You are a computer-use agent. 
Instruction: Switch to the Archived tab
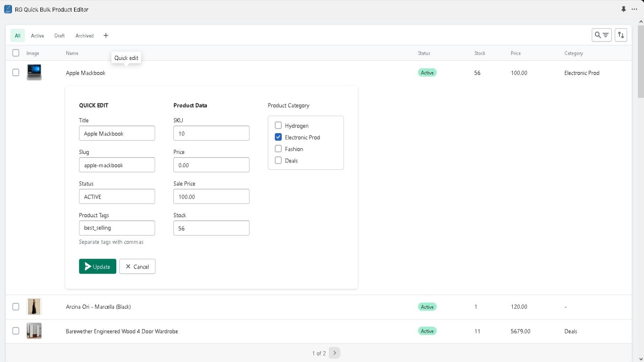(x=85, y=36)
